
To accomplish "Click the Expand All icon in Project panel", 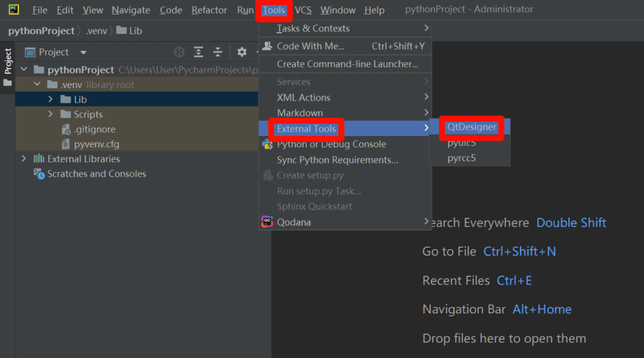I will tap(198, 52).
